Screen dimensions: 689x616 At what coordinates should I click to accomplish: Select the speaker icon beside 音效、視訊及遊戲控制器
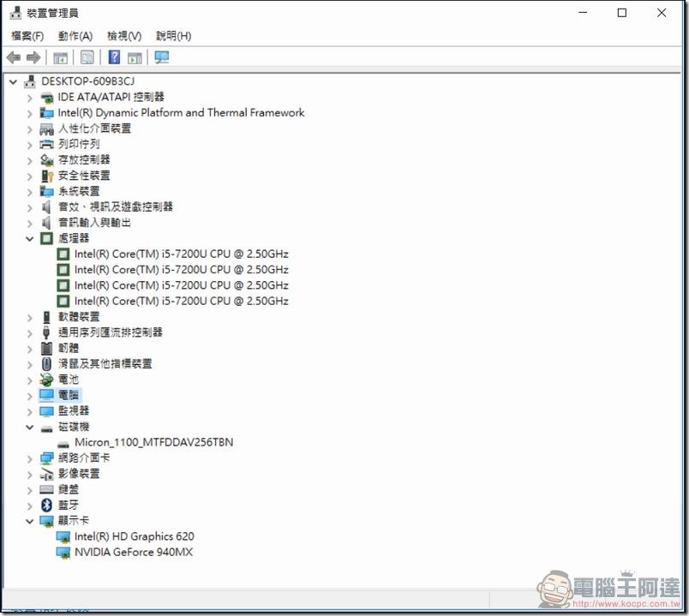click(x=46, y=207)
